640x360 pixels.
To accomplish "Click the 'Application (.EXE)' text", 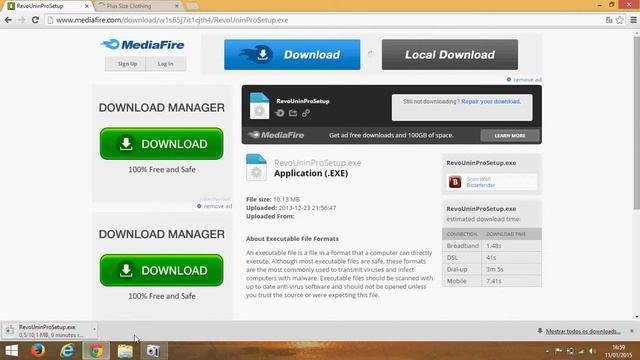I will [311, 173].
